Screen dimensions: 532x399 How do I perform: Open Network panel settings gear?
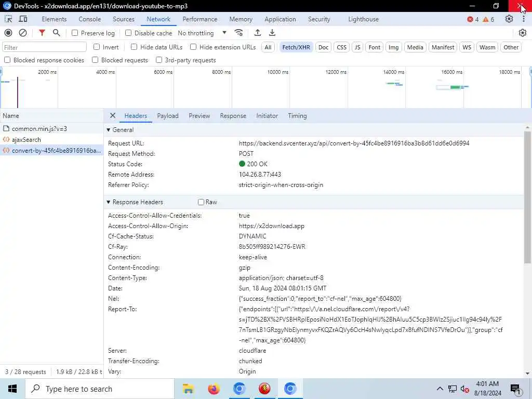click(523, 33)
